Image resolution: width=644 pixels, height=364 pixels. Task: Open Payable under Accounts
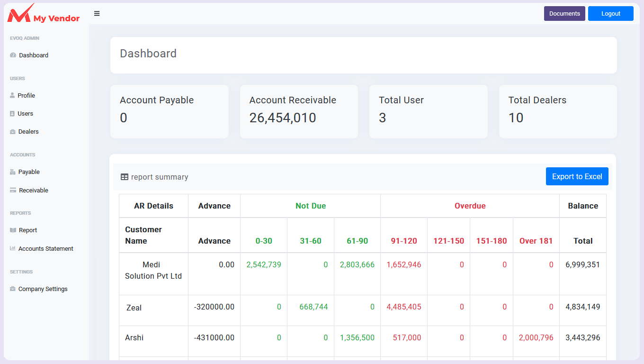coord(28,172)
